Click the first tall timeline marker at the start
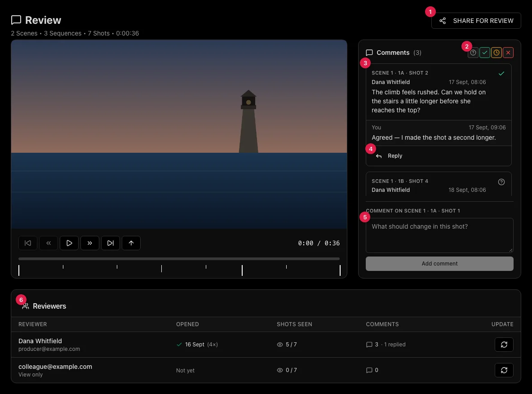 (x=19, y=270)
